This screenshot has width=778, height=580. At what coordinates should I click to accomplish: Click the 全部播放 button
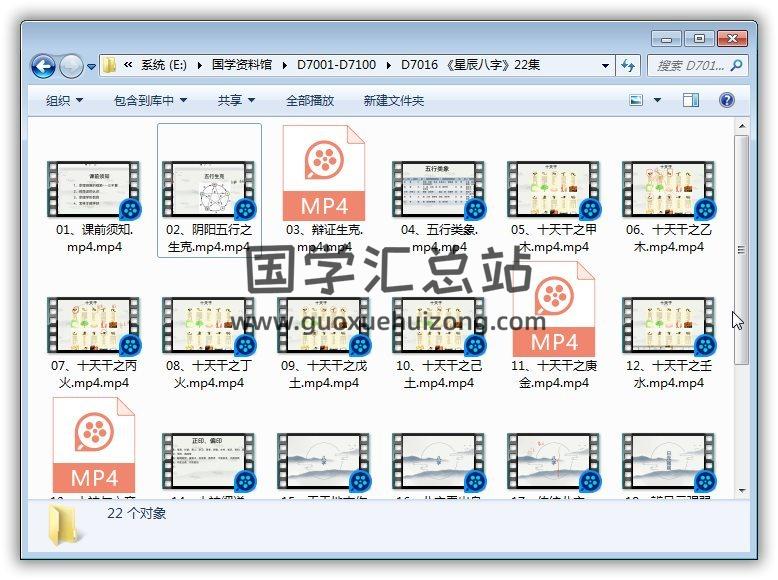310,100
